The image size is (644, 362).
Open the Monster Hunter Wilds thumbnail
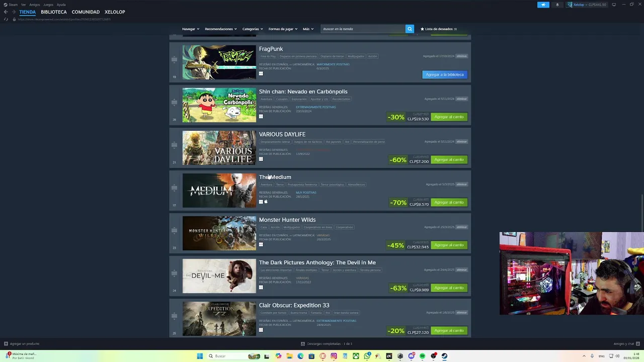tap(219, 233)
